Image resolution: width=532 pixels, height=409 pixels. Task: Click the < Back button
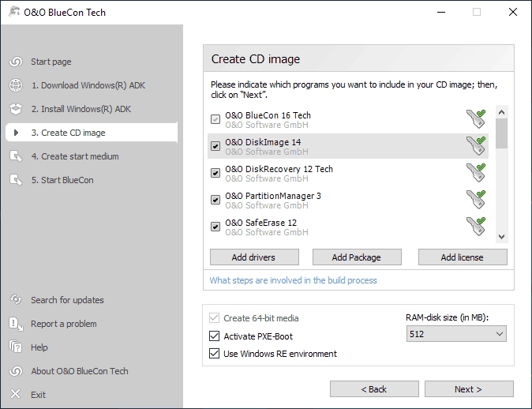[374, 389]
